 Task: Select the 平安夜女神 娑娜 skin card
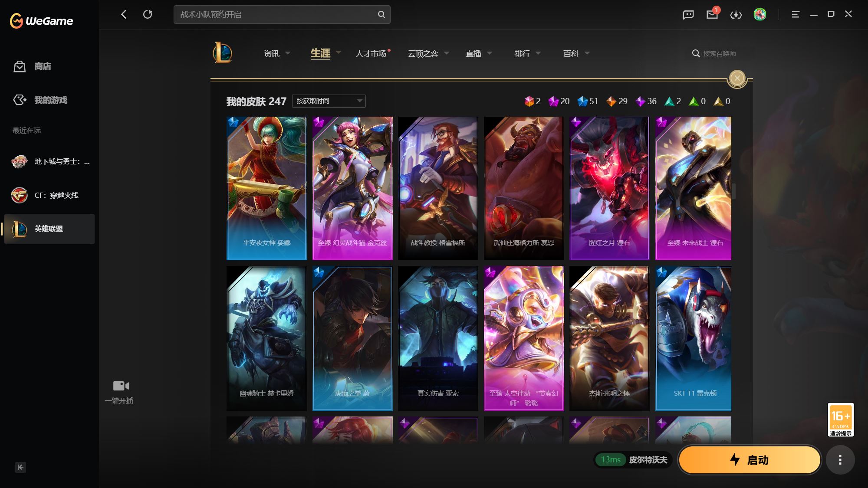click(266, 188)
